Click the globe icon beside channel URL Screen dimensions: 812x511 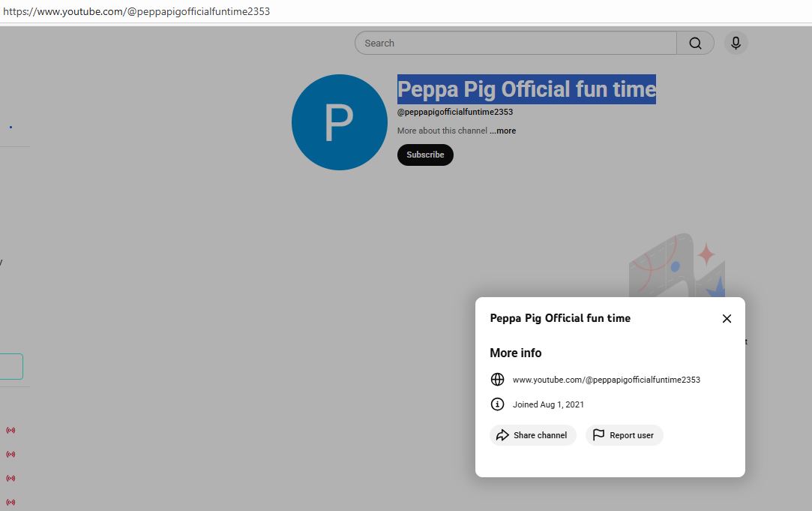pos(497,380)
